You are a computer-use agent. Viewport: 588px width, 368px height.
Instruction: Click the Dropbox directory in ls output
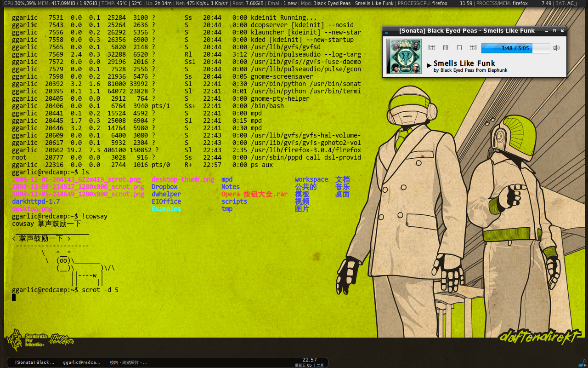coord(164,187)
